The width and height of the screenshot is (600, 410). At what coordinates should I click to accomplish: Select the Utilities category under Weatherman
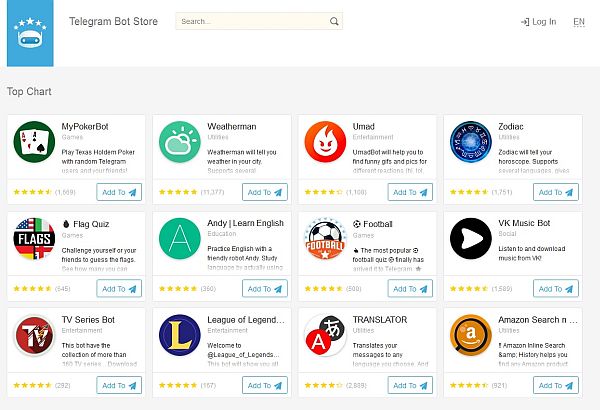(218, 137)
